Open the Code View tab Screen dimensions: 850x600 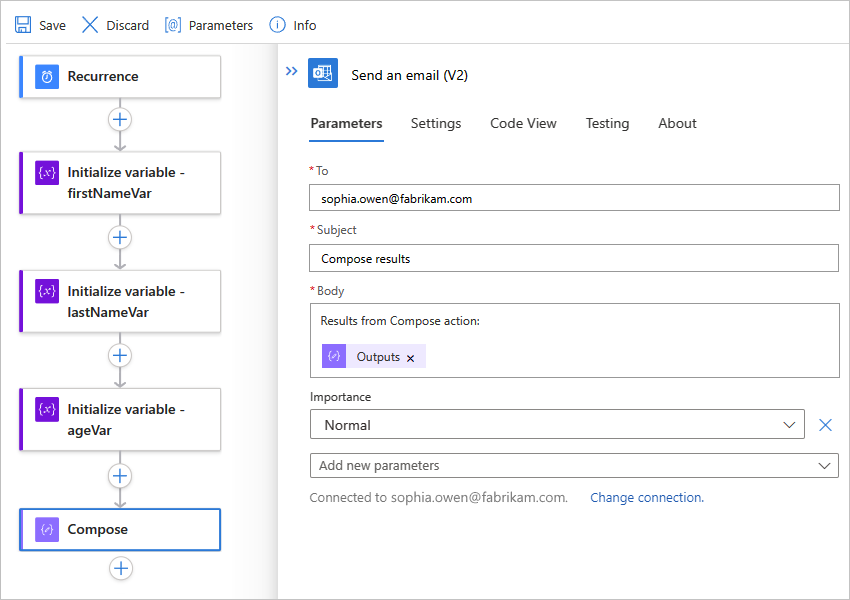[x=523, y=124]
